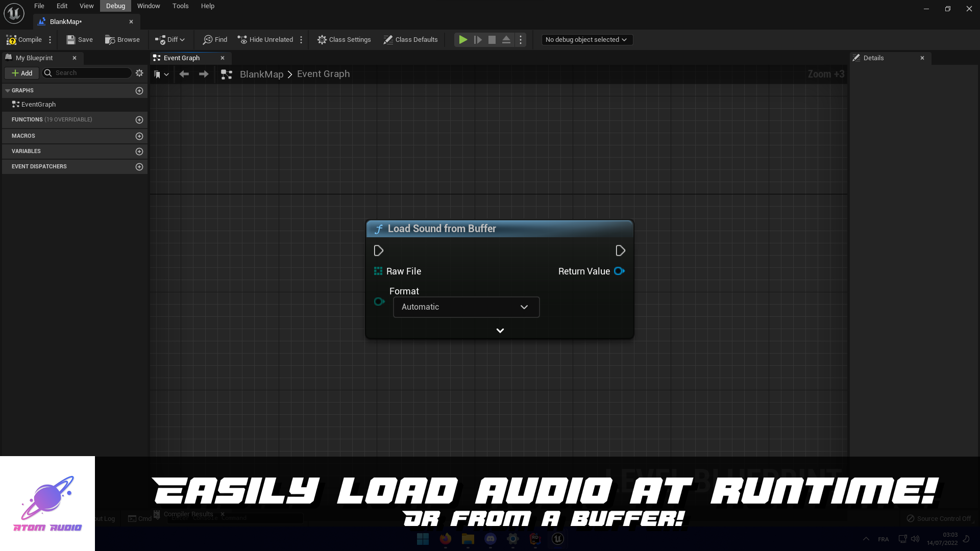Open My Blueprint view options gear
The image size is (980, 551).
point(139,73)
